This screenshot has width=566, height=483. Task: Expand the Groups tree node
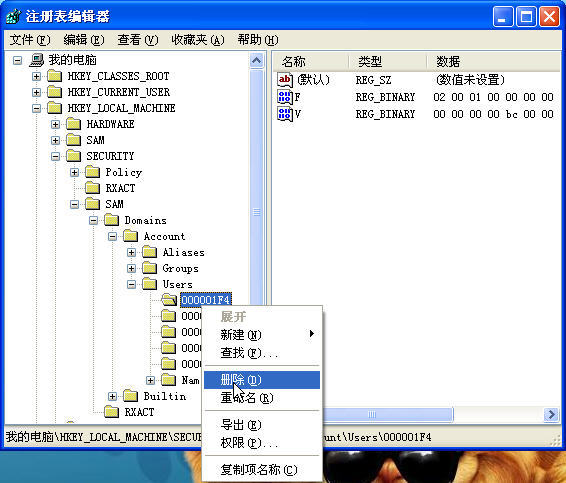coord(131,268)
